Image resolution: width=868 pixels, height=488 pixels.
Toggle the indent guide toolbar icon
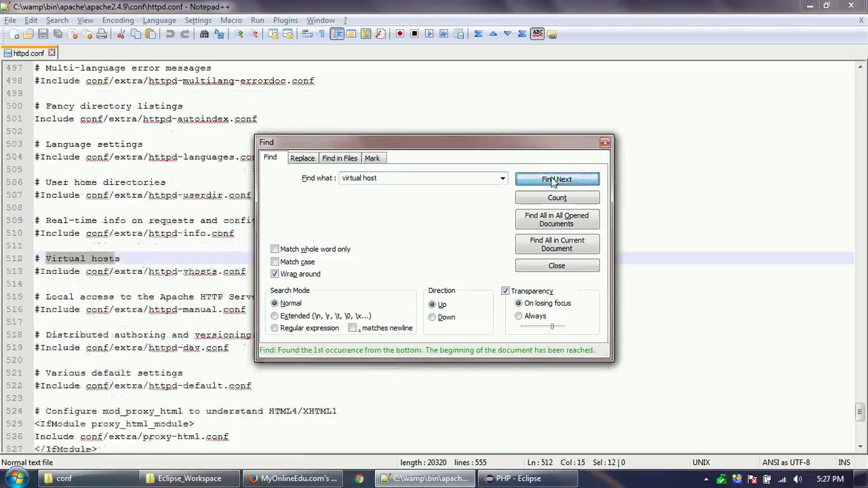click(x=337, y=34)
